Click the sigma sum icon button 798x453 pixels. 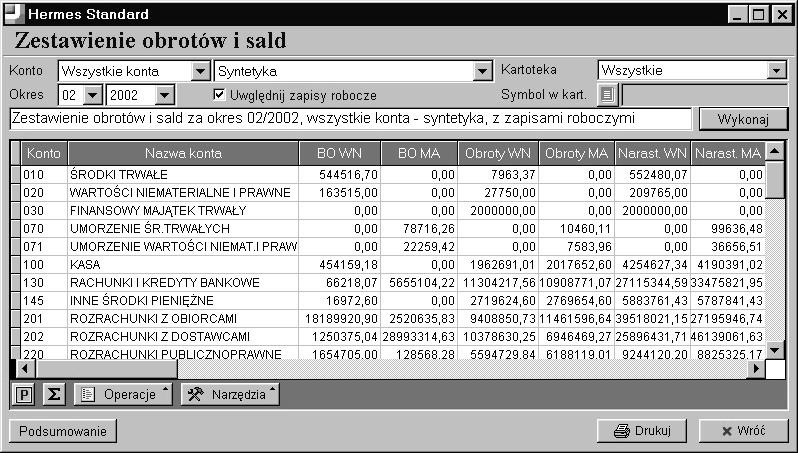tap(54, 394)
